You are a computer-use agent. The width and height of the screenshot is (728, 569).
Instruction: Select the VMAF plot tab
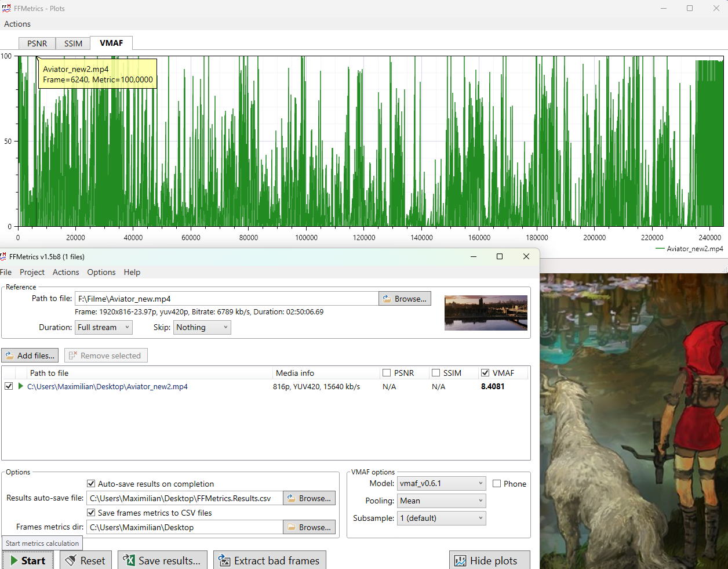coord(111,43)
